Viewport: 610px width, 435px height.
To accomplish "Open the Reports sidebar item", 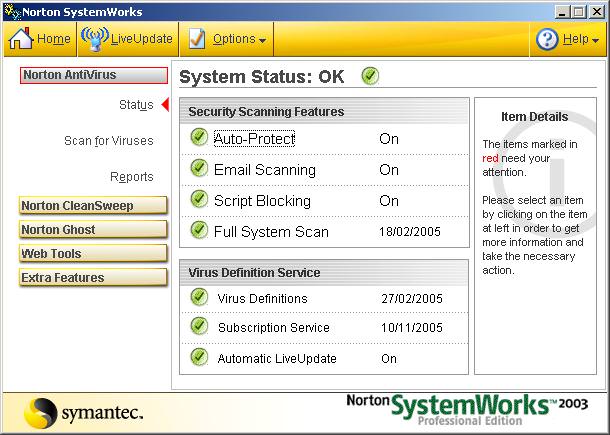I will pos(132,177).
